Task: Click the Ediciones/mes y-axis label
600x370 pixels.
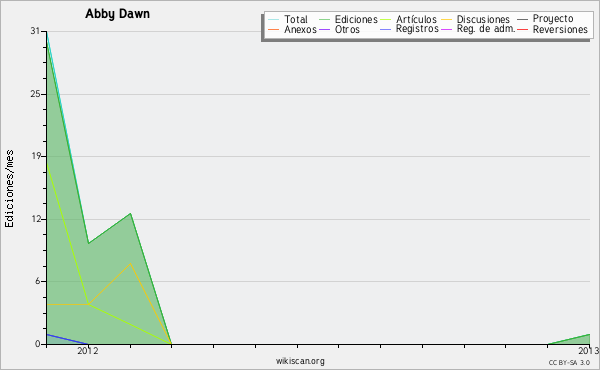Action: pyautogui.click(x=9, y=189)
